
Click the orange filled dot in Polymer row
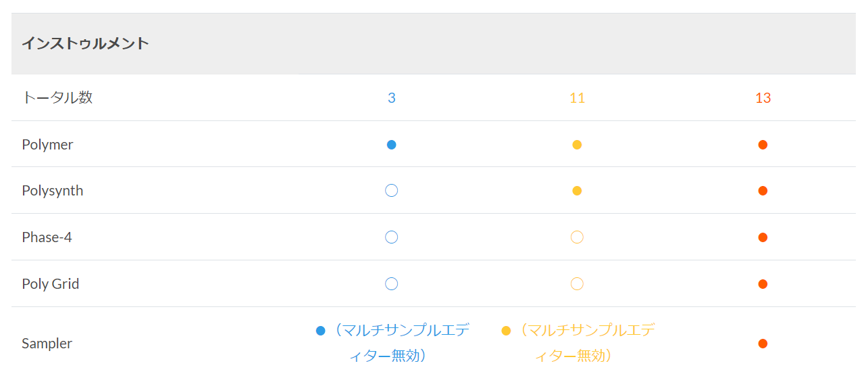point(763,145)
